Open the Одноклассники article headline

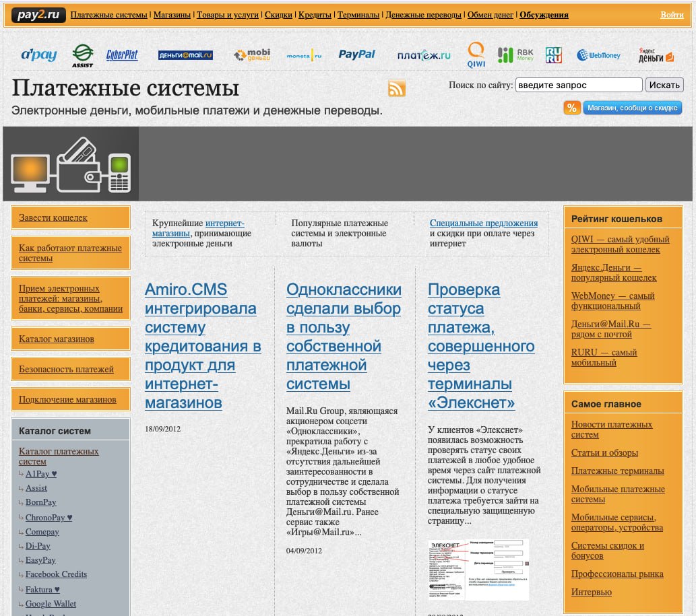(344, 337)
